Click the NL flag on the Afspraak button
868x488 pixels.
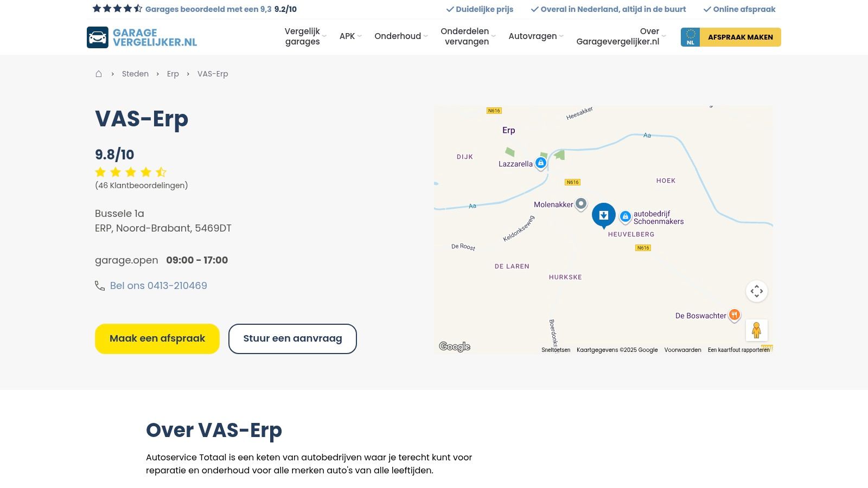(691, 37)
